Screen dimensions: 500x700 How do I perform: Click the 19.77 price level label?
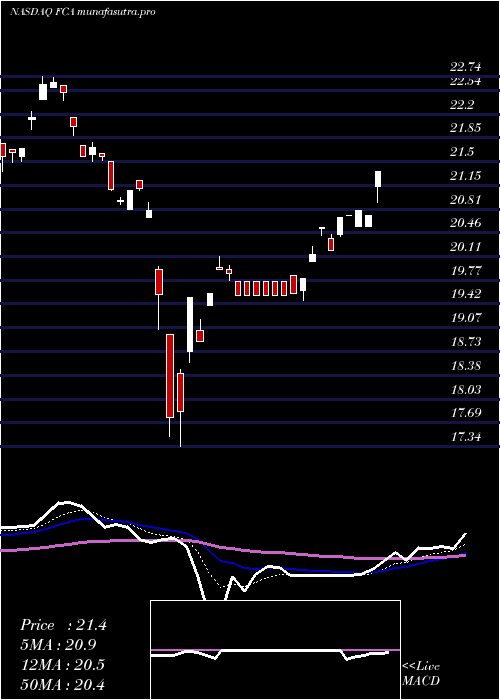tap(466, 271)
